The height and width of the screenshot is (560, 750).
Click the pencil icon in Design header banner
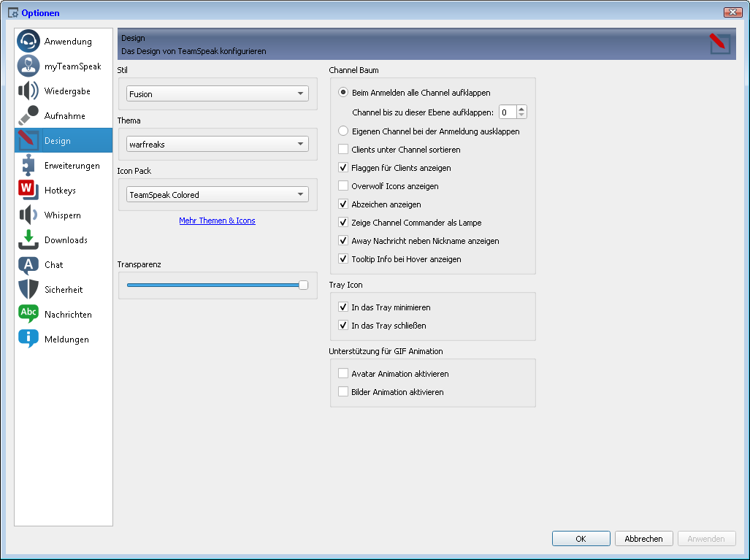click(x=719, y=44)
